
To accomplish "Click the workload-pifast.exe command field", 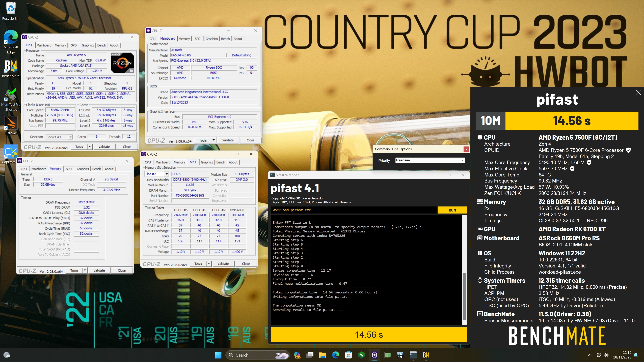I will 354,210.
